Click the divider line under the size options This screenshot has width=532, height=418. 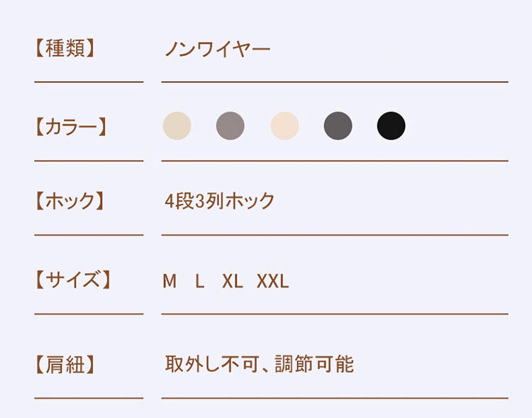tap(335, 314)
